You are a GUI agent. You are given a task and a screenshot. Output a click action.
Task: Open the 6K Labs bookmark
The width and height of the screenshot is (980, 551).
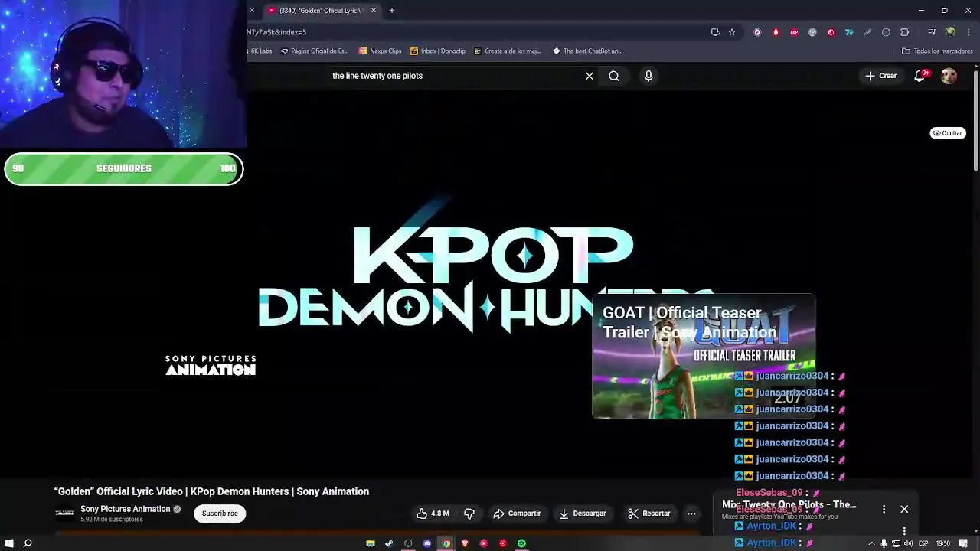click(x=260, y=51)
